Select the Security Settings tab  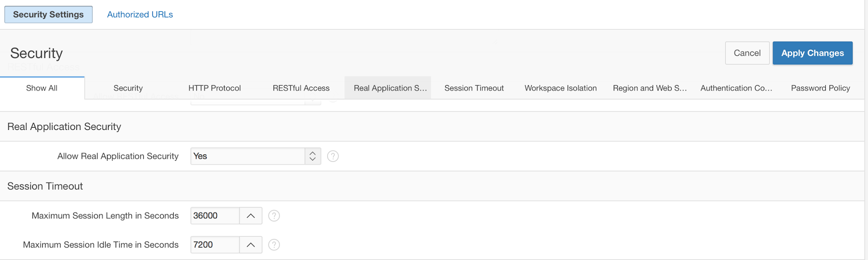48,15
